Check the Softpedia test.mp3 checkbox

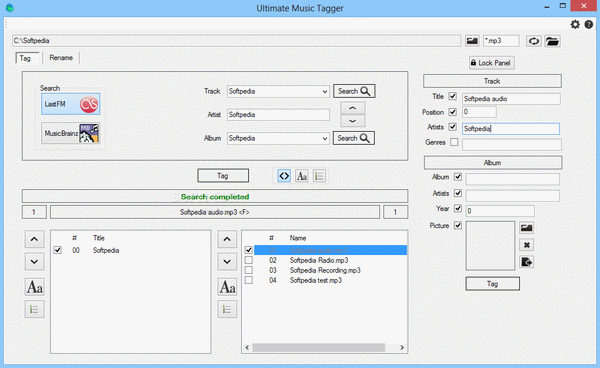coord(249,280)
